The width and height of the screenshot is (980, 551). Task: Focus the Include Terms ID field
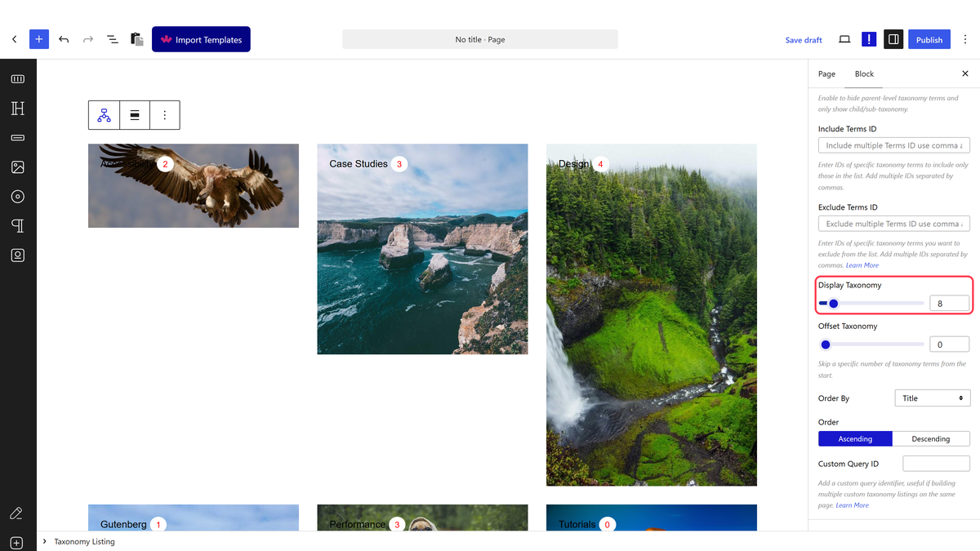(894, 145)
